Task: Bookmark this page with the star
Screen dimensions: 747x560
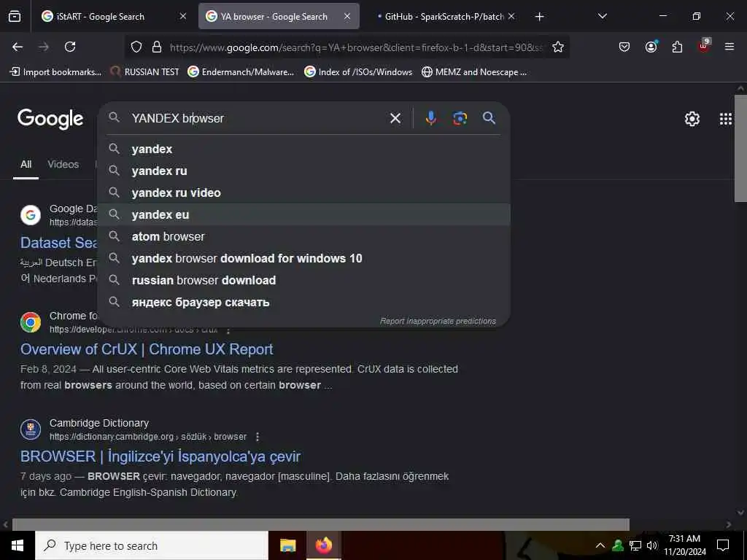Action: tap(558, 47)
